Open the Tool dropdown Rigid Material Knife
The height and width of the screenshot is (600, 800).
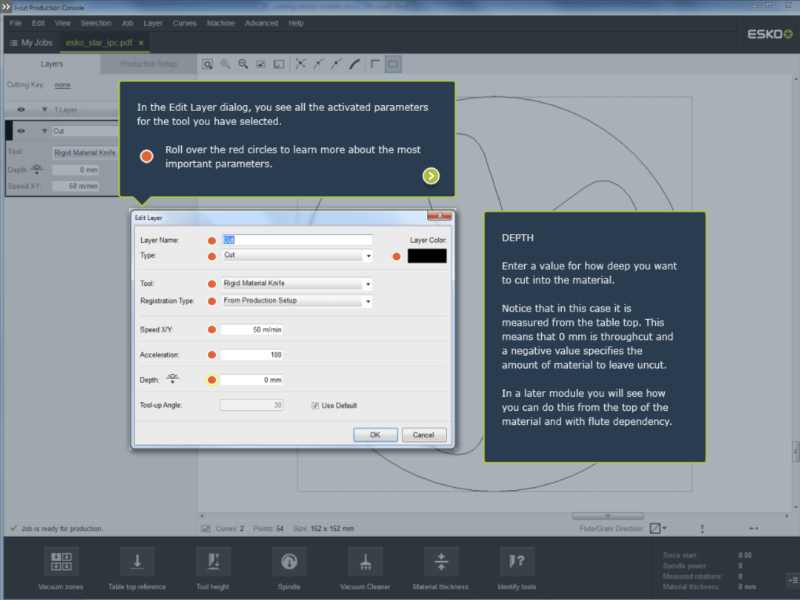(x=297, y=284)
